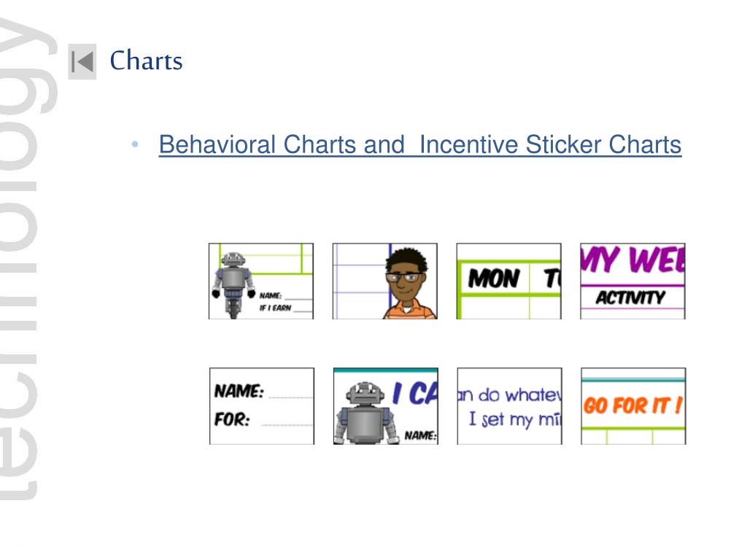Viewport: 747px width, 560px height.
Task: Open the orange 'Go For It!' thumbnail
Action: (x=634, y=406)
